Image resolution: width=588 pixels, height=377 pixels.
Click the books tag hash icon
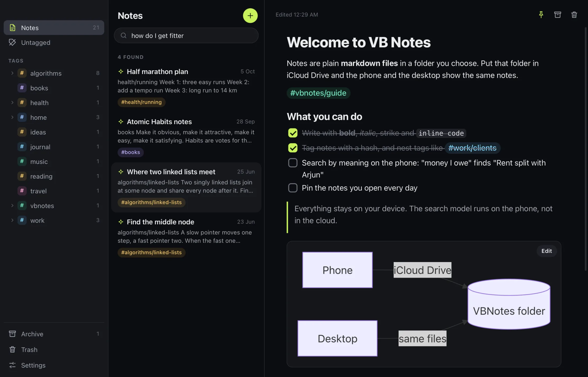(22, 88)
